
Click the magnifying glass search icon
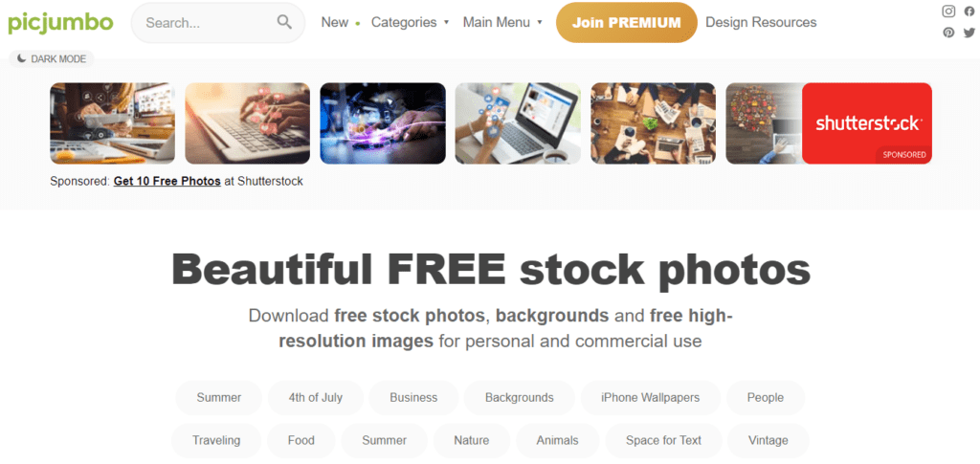click(x=284, y=22)
